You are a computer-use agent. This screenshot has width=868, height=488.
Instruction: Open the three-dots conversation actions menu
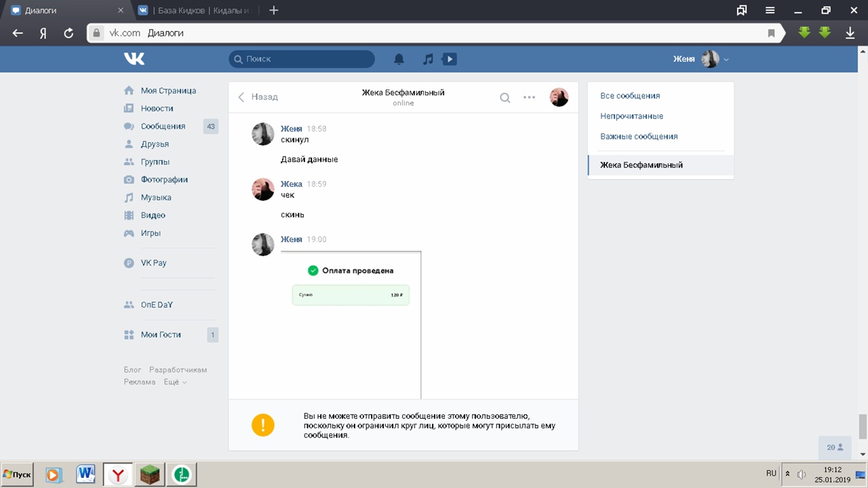pyautogui.click(x=530, y=98)
